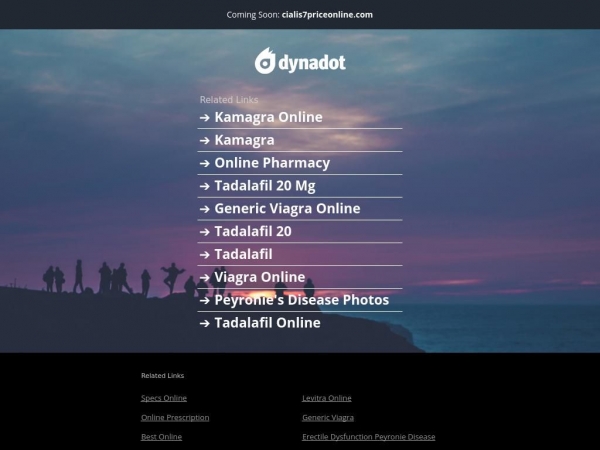Open the Levitra Online footer link
This screenshot has width=600, height=450.
click(327, 398)
